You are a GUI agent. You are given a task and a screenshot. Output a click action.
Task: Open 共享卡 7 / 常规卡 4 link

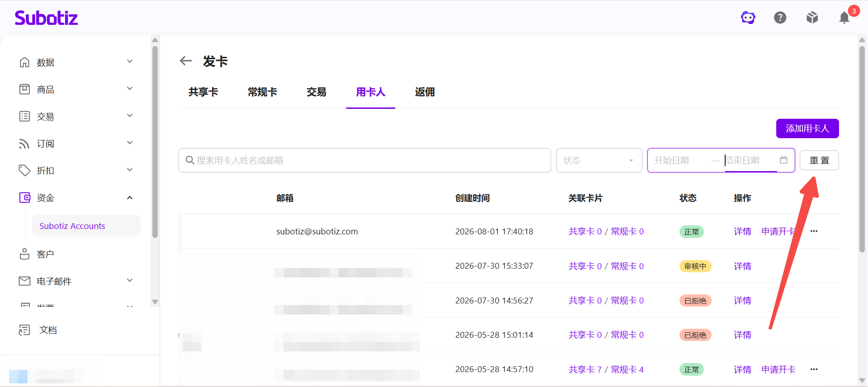point(606,369)
